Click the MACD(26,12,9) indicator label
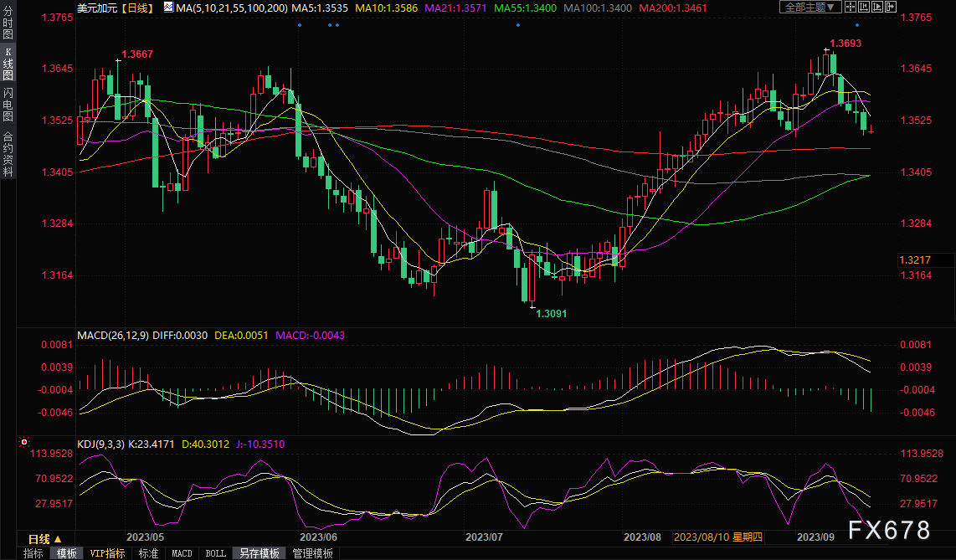Screen dimensions: 956x560 tap(113, 335)
